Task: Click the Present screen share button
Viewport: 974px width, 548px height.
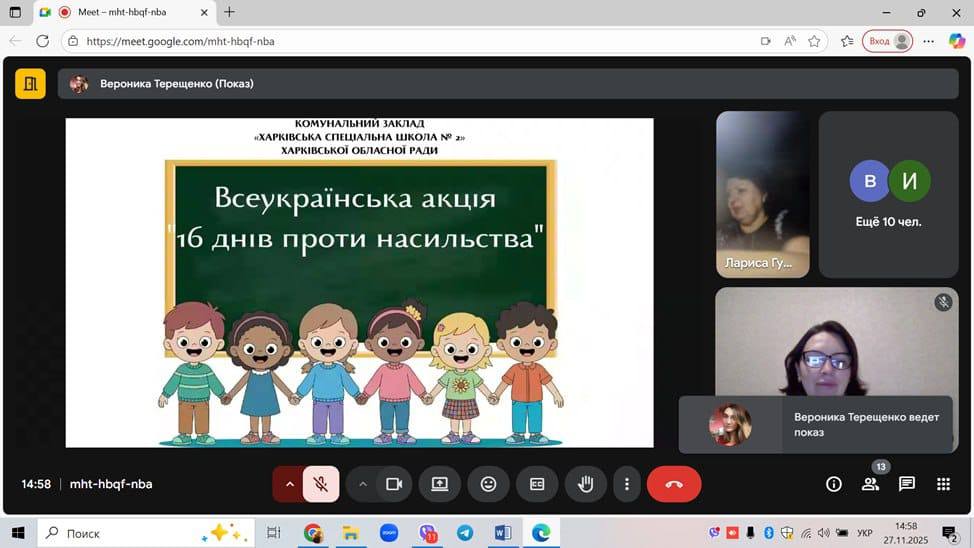Action: pyautogui.click(x=439, y=484)
